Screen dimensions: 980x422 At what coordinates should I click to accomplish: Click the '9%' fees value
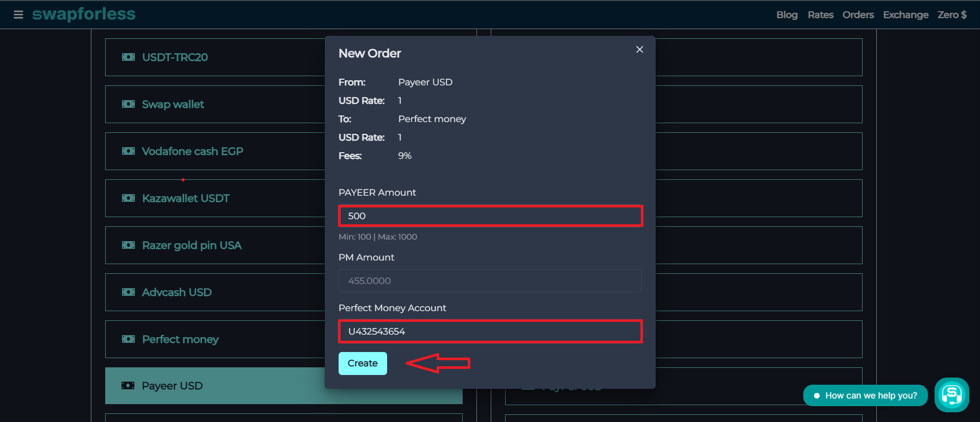pos(405,156)
